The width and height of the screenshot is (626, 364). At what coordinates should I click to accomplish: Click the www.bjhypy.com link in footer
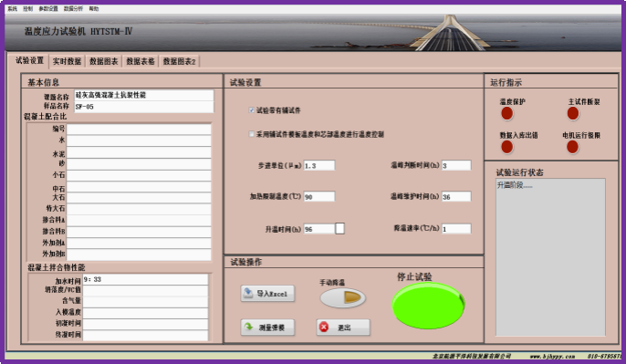click(553, 357)
